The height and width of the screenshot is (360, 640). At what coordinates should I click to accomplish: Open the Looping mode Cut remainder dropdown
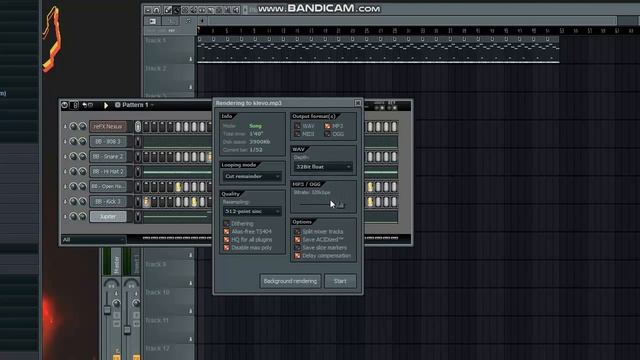tap(252, 176)
